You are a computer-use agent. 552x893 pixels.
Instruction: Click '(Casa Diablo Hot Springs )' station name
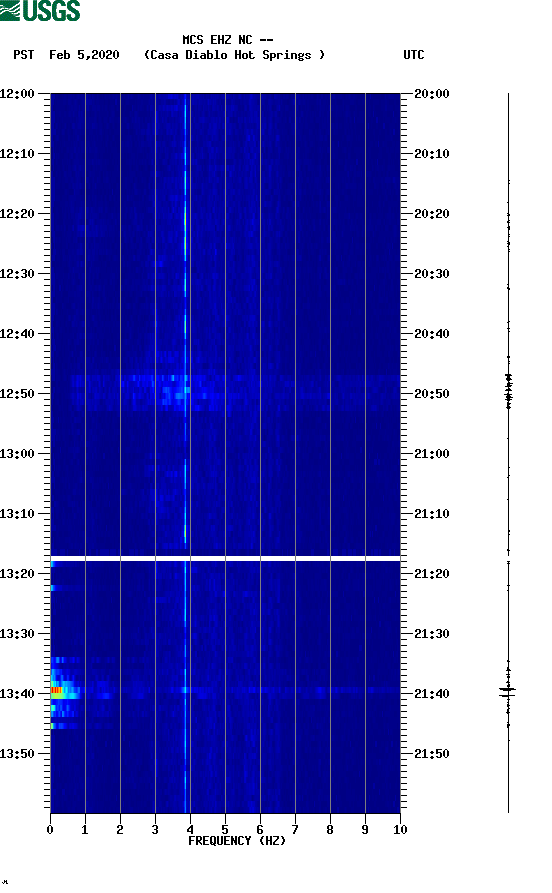pos(234,55)
